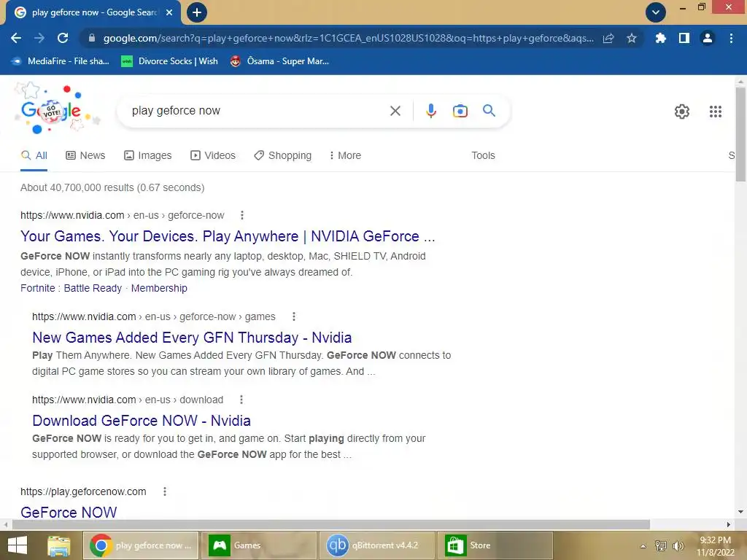View site information padlock icon
The height and width of the screenshot is (560, 747).
tap(92, 38)
